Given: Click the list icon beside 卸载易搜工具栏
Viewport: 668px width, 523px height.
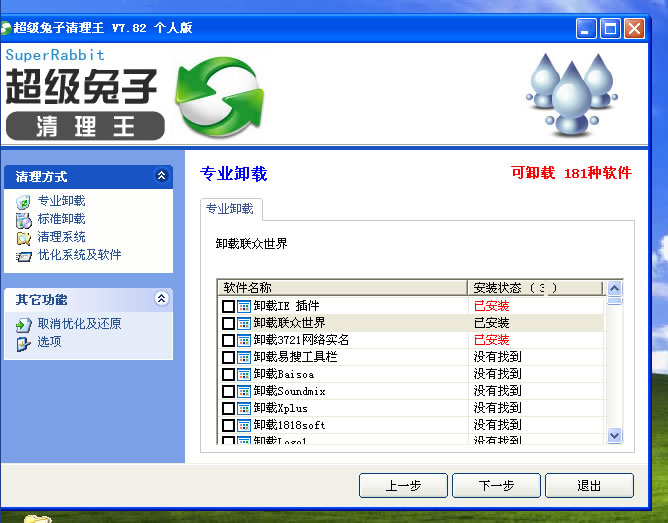Looking at the screenshot, I should 244,357.
